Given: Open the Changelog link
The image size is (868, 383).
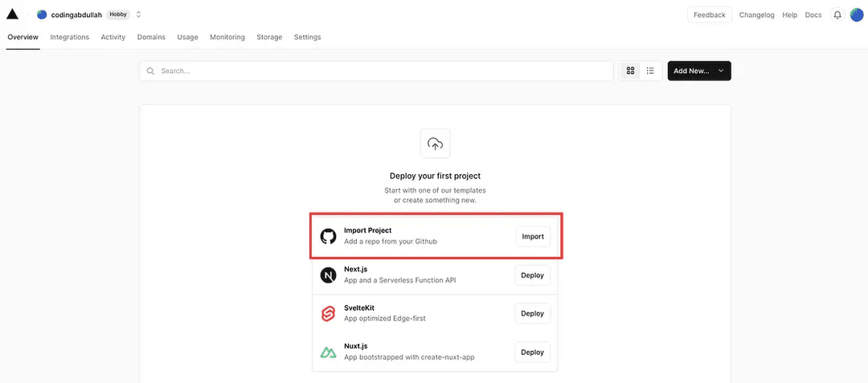Looking at the screenshot, I should 757,14.
